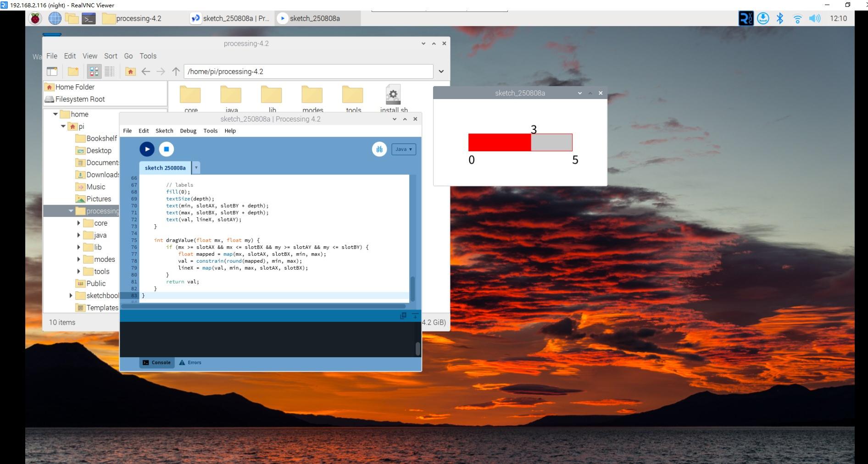The image size is (868, 464).
Task: Collapse console panel icon
Action: (415, 315)
